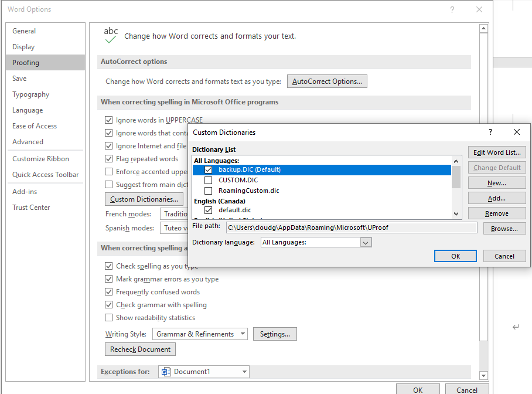532x394 pixels.
Task: Cancel the Custom Dictionaries dialog
Action: pos(504,256)
